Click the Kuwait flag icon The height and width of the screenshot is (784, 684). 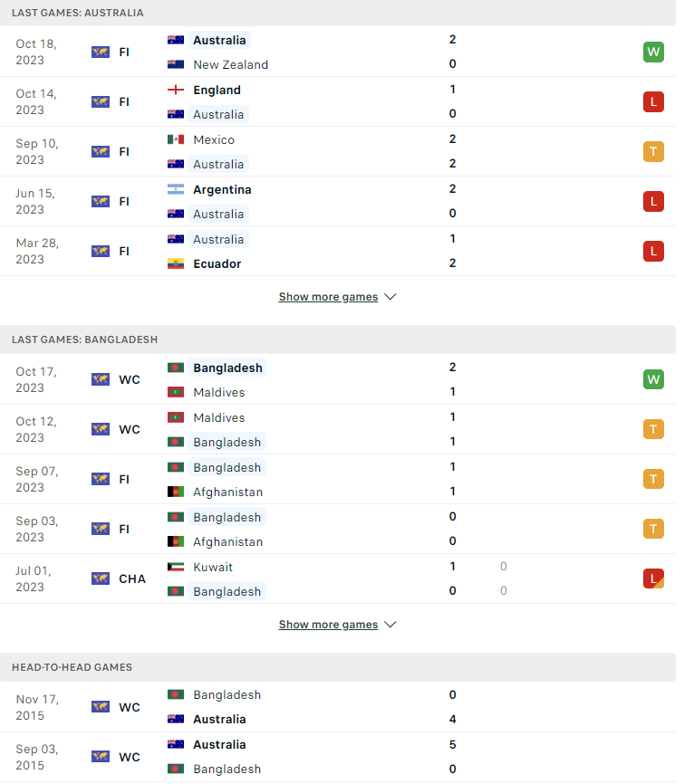coord(176,567)
